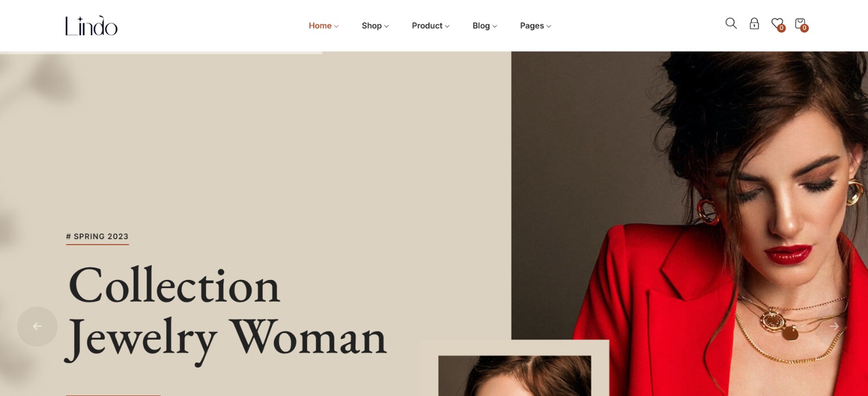Click the small portrait thumbnail image
The width and height of the screenshot is (868, 396).
[514, 376]
